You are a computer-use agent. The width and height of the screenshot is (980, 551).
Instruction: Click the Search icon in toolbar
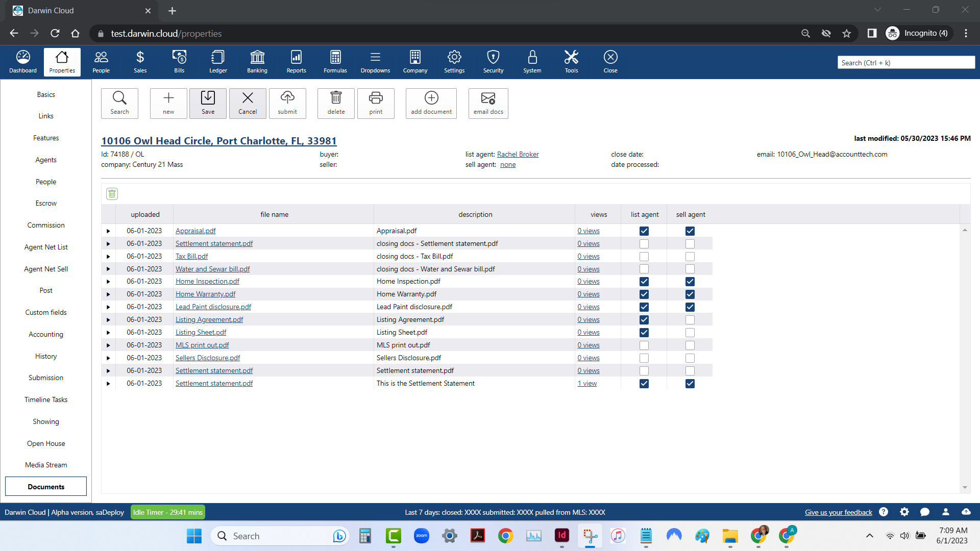tap(120, 102)
